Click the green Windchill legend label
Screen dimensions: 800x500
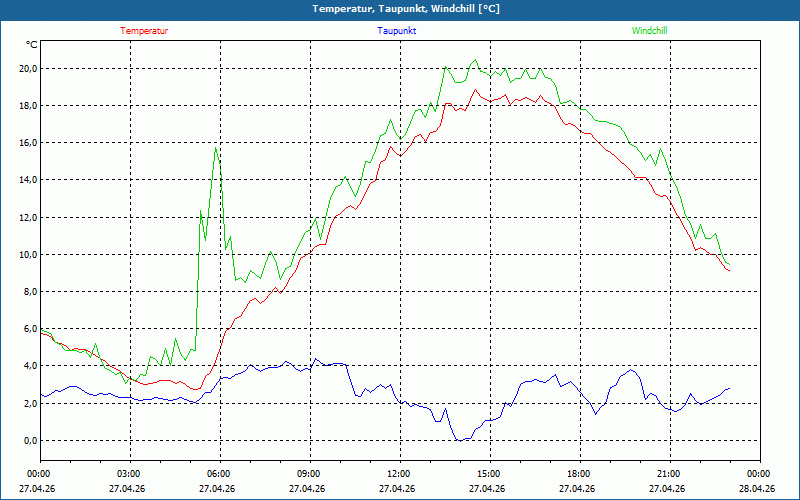click(x=649, y=30)
